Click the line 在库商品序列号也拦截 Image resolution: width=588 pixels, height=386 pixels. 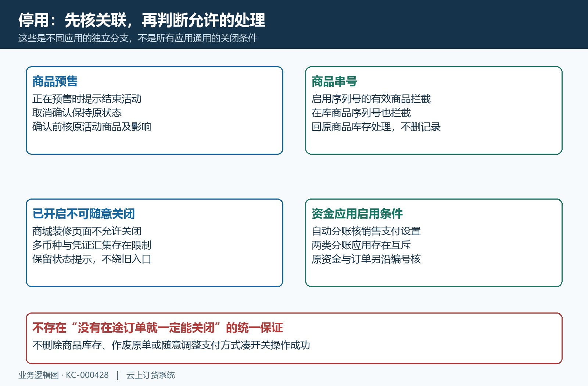[x=361, y=113]
